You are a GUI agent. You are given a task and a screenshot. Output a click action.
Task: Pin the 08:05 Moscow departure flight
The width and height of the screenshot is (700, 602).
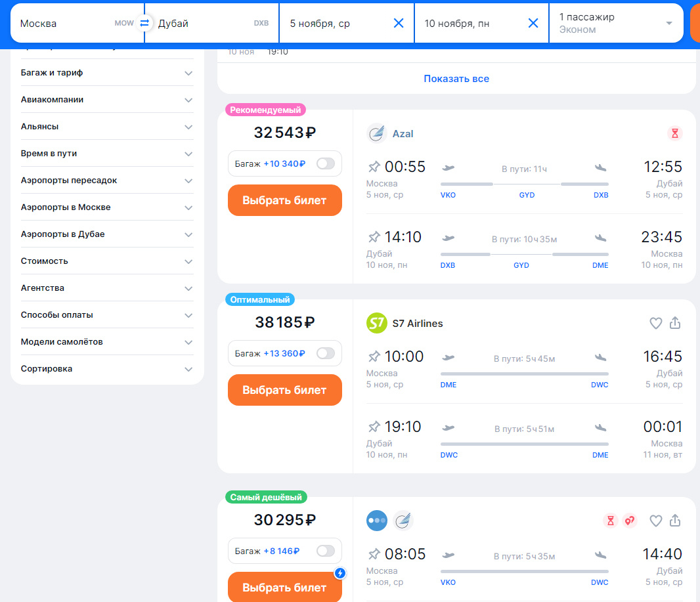coord(374,554)
